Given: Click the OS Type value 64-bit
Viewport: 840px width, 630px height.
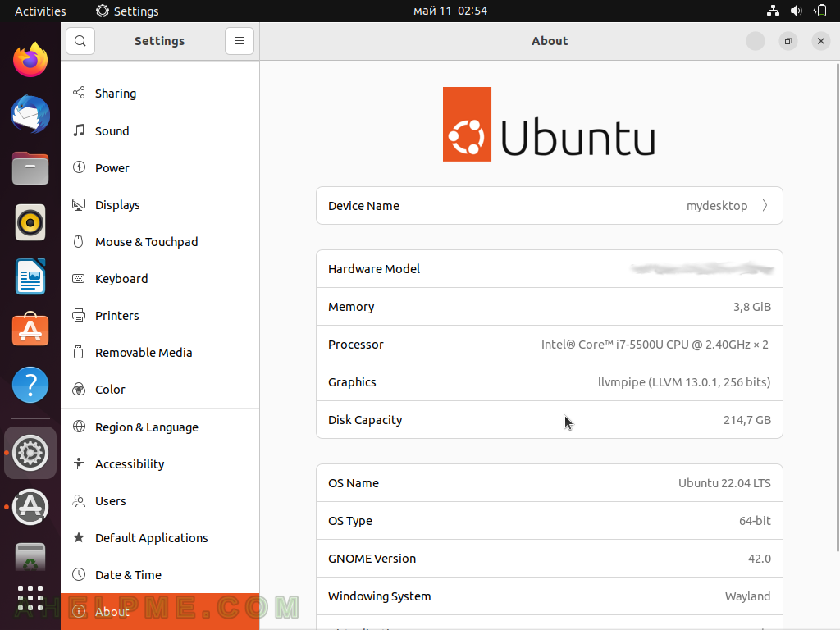Looking at the screenshot, I should click(x=755, y=521).
